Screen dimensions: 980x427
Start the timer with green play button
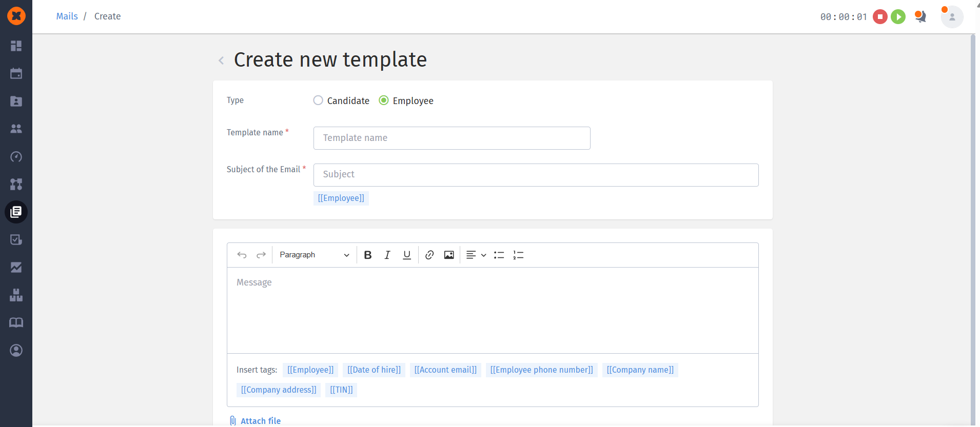(x=898, y=17)
